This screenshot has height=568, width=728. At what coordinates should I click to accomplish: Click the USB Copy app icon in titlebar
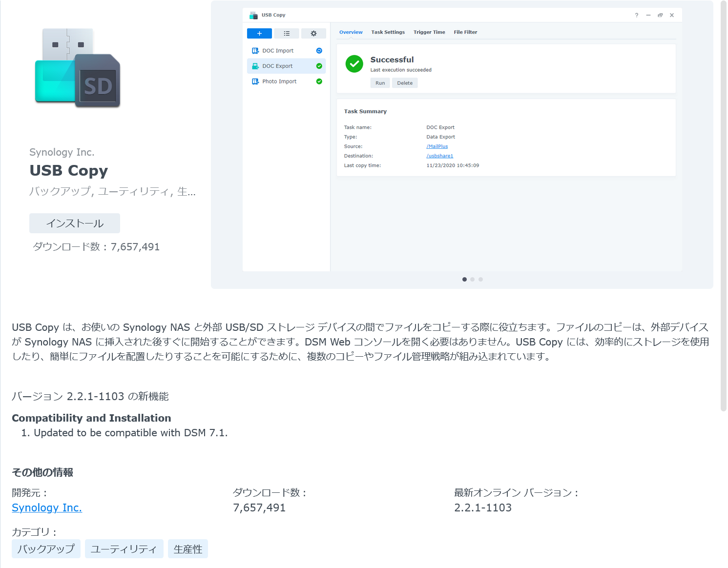pyautogui.click(x=253, y=15)
